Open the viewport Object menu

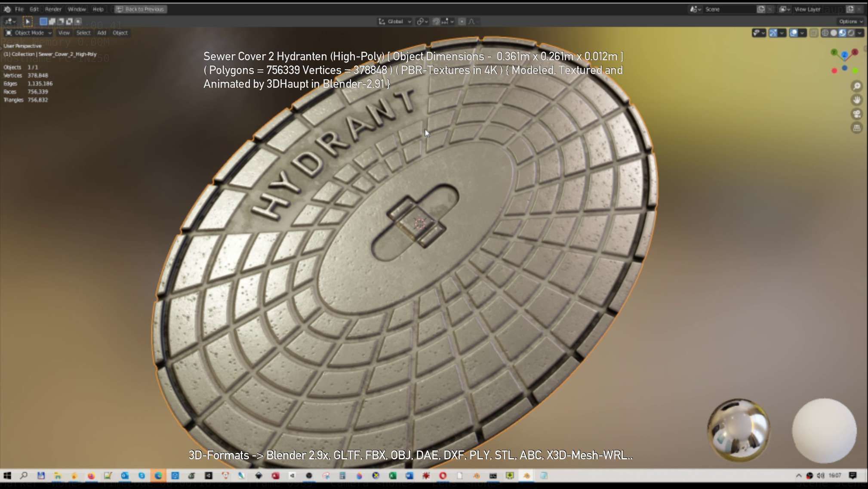click(x=120, y=33)
